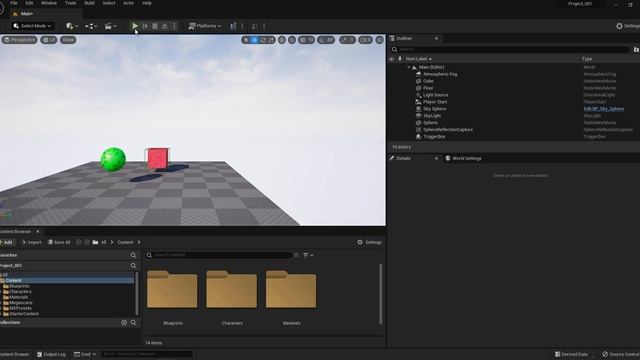The image size is (640, 360).
Task: Select Cube actor in Outliner
Action: 428,81
